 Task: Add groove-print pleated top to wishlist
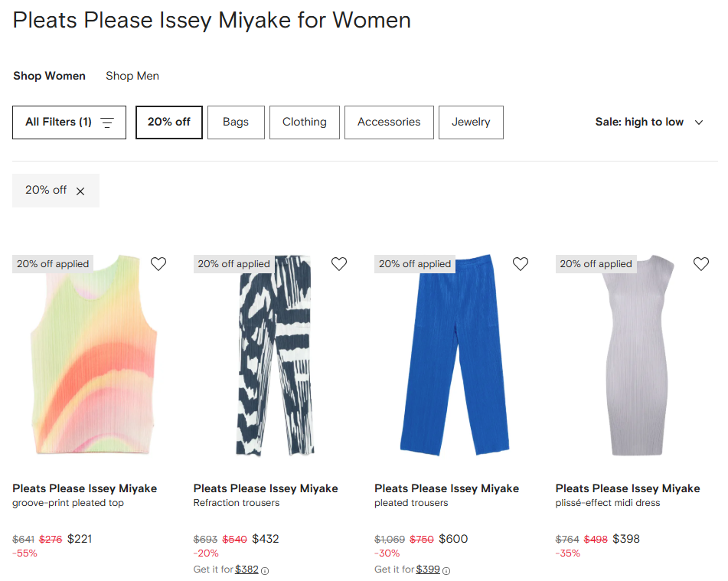point(158,264)
